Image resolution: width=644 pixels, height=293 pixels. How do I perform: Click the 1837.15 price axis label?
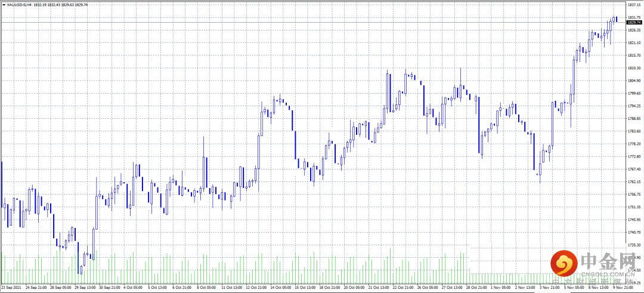(x=634, y=5)
